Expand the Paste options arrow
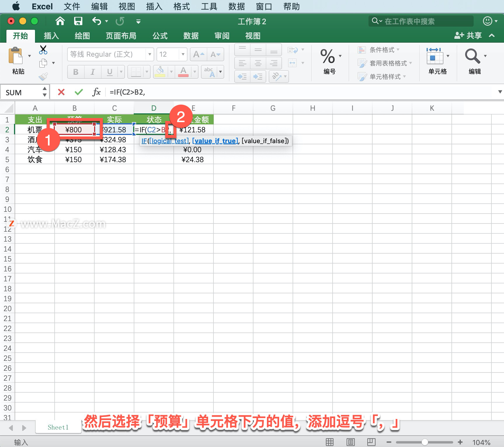The width and height of the screenshot is (504, 447). [29, 56]
